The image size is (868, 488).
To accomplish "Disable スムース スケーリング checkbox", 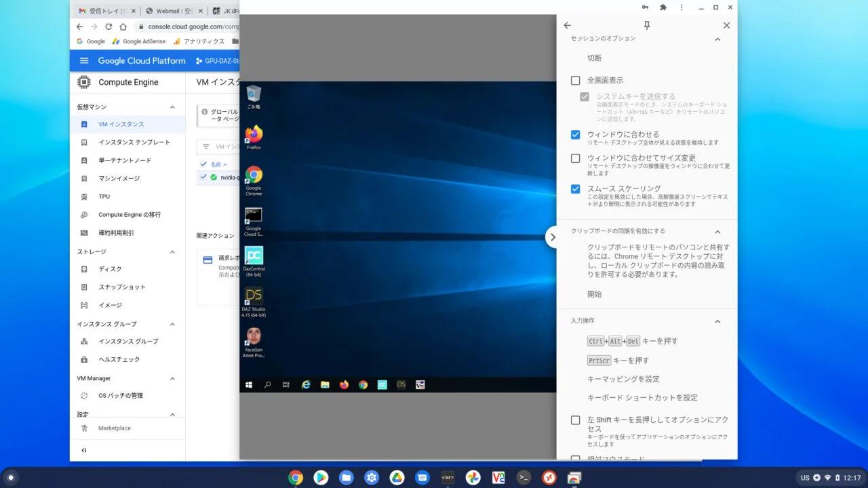I will click(x=575, y=189).
